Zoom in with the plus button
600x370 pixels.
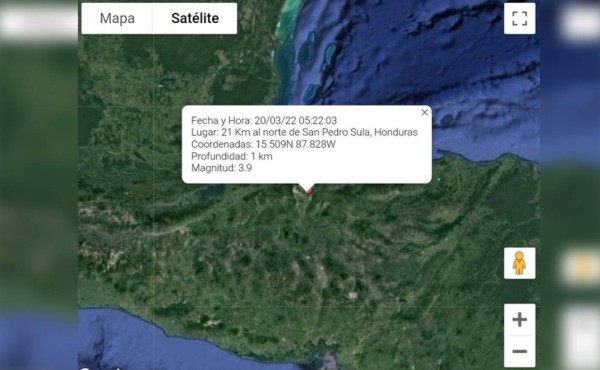(x=519, y=319)
